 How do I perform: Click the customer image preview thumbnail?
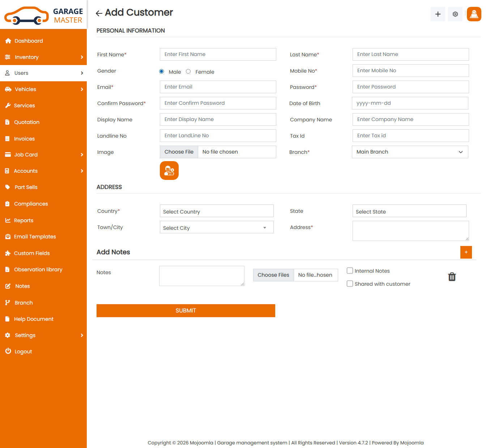pos(169,171)
